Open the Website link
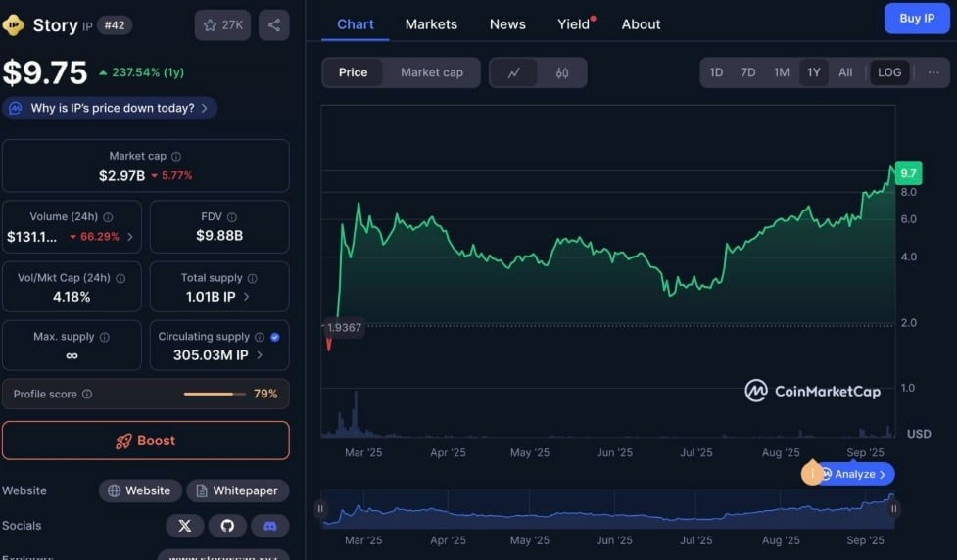 [x=140, y=490]
